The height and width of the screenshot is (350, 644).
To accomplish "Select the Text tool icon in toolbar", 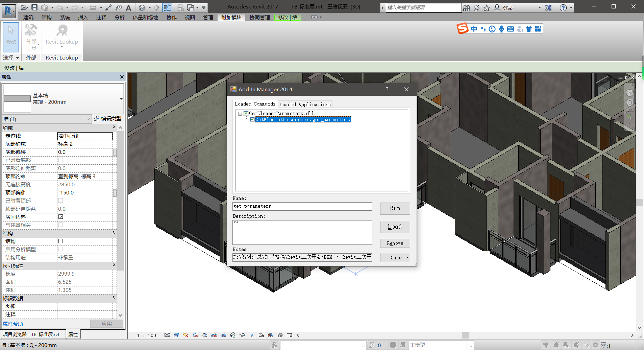I will (128, 7).
